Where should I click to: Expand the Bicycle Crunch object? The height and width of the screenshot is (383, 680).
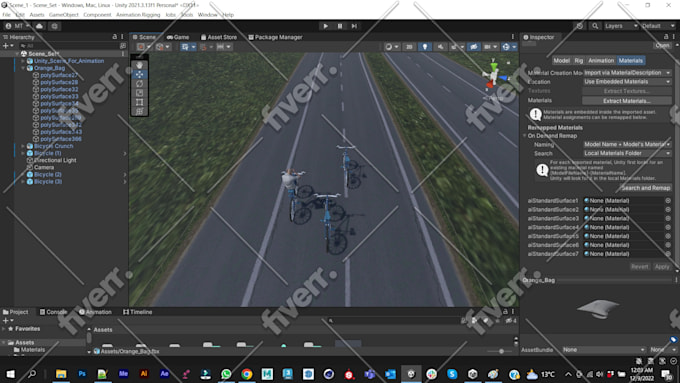click(23, 146)
